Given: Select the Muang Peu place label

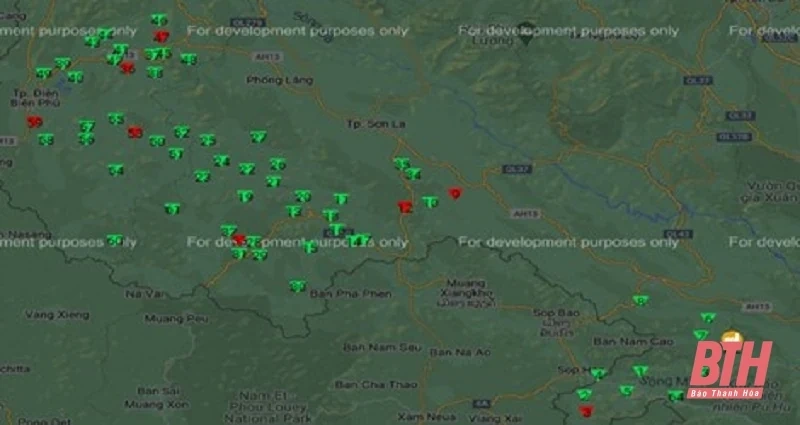Looking at the screenshot, I should 176,318.
